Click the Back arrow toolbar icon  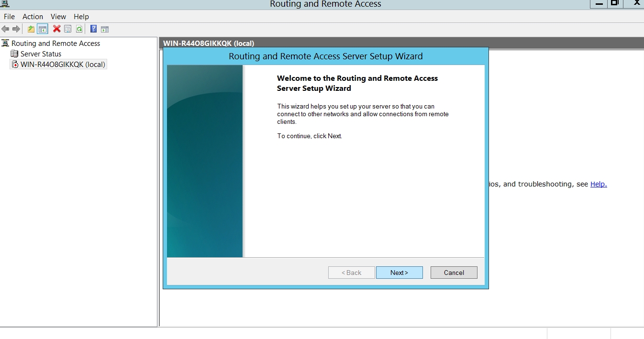(x=5, y=29)
